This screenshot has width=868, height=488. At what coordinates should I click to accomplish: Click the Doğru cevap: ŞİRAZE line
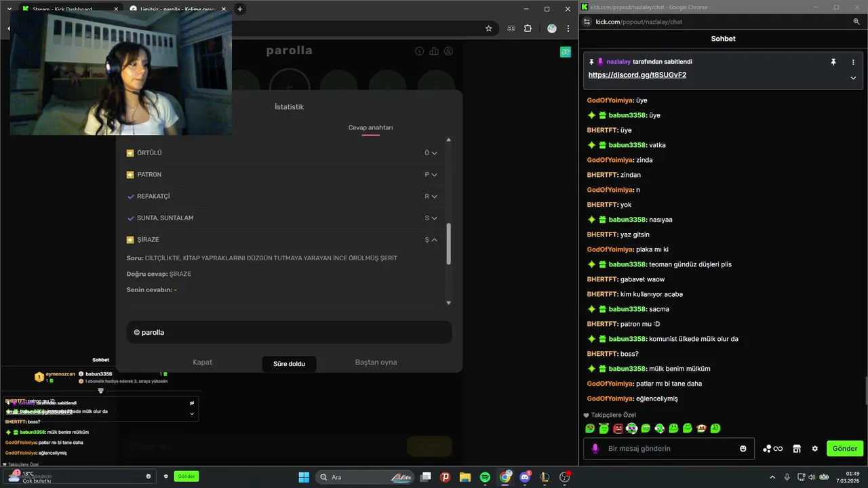[x=159, y=274]
